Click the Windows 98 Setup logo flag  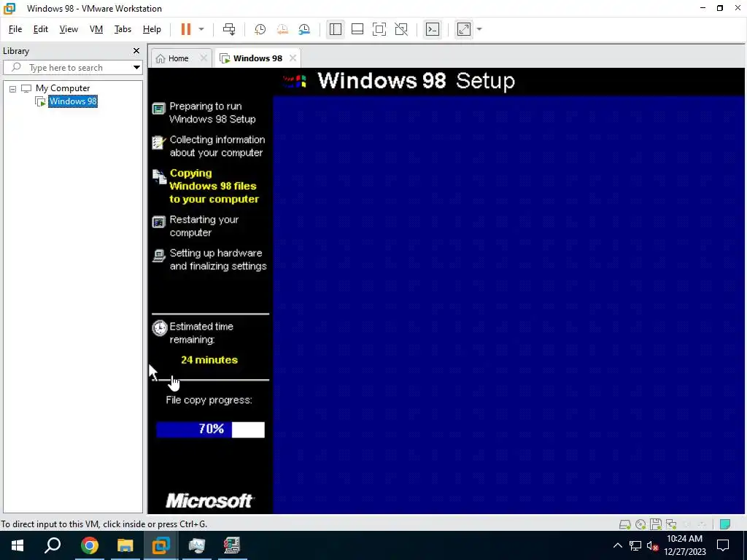pos(295,82)
